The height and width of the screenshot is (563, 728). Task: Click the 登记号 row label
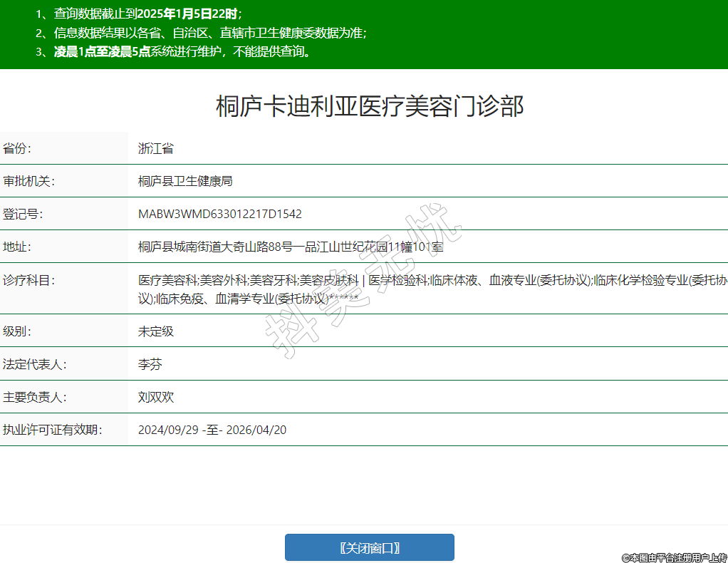(x=24, y=214)
